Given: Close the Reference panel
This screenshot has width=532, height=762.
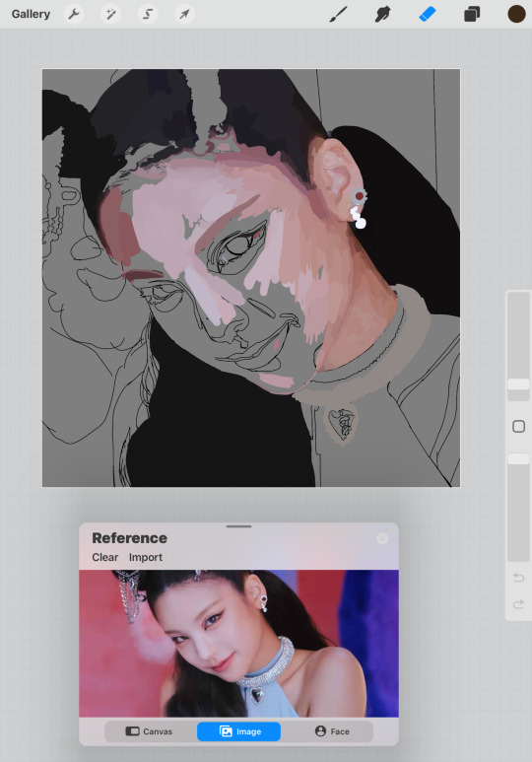Looking at the screenshot, I should [x=382, y=538].
